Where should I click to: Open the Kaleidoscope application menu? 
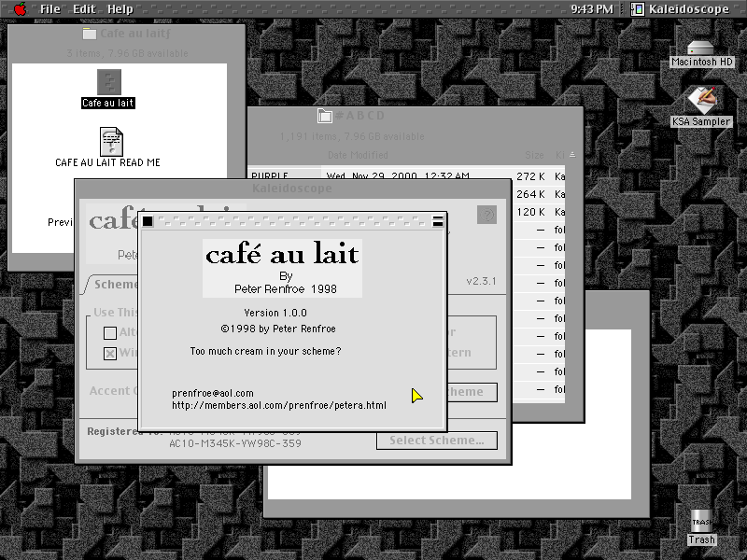pos(680,9)
